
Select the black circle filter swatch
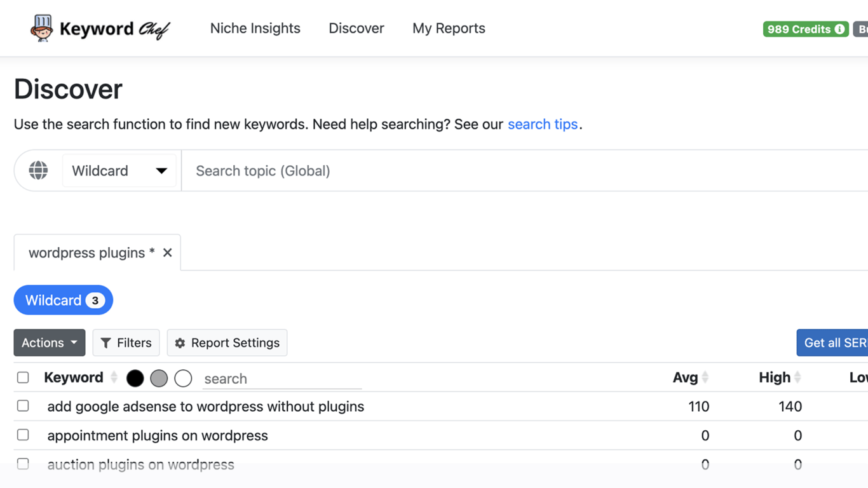tap(135, 378)
